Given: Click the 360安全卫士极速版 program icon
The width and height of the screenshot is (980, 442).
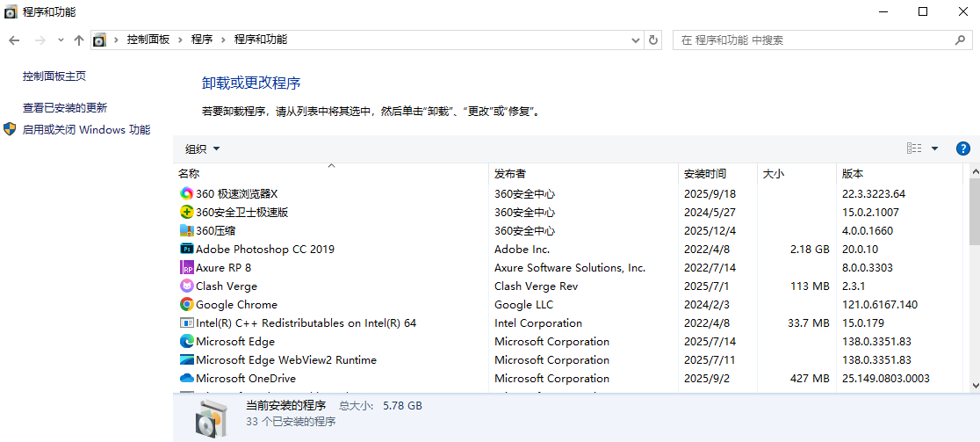Looking at the screenshot, I should [x=186, y=212].
